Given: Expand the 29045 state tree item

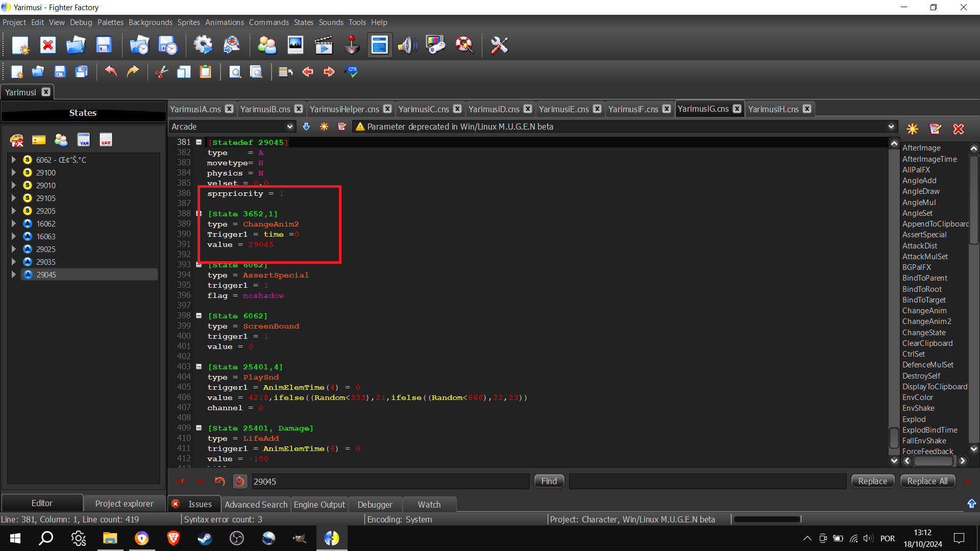Looking at the screenshot, I should coord(14,275).
